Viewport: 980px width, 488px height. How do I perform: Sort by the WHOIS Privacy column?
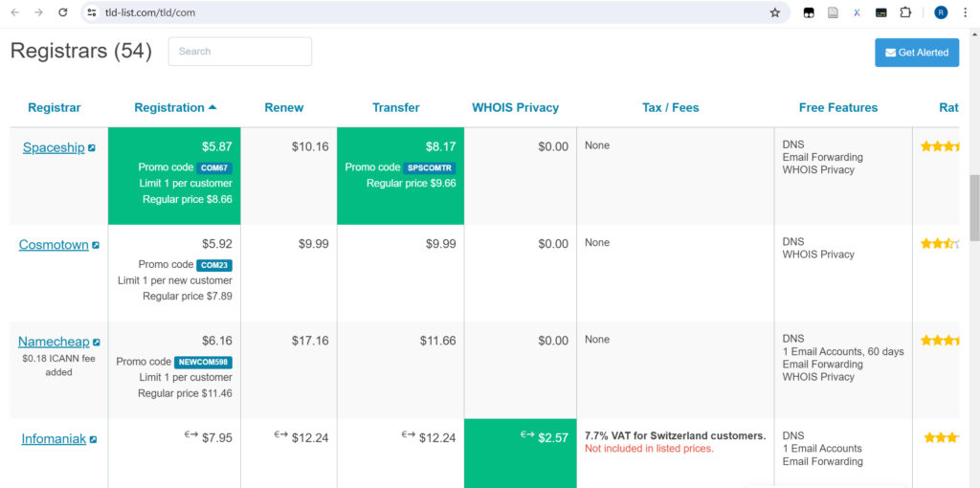(515, 107)
